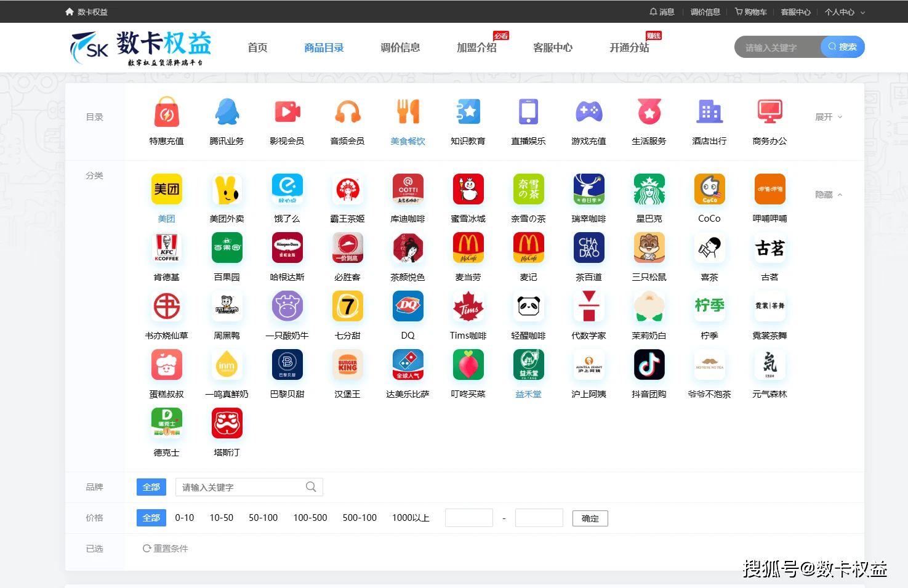Focus the minimum price input box
908x588 pixels.
pos(469,518)
